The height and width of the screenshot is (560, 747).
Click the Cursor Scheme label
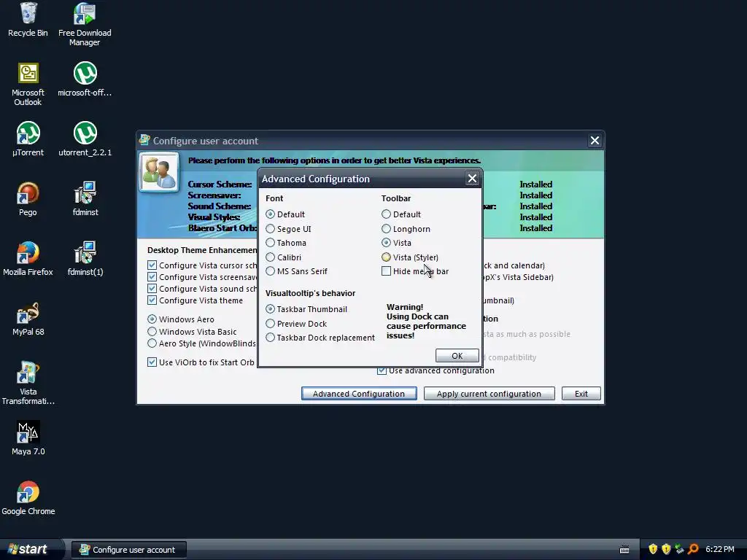[x=220, y=184]
